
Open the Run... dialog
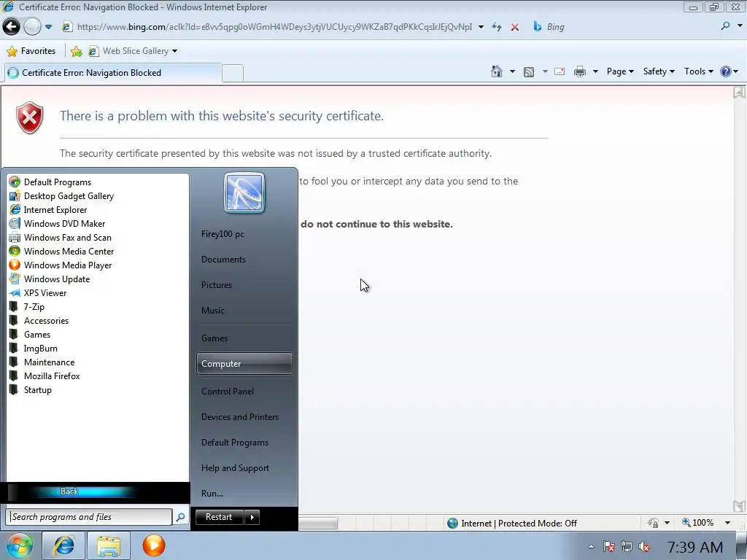244,494
